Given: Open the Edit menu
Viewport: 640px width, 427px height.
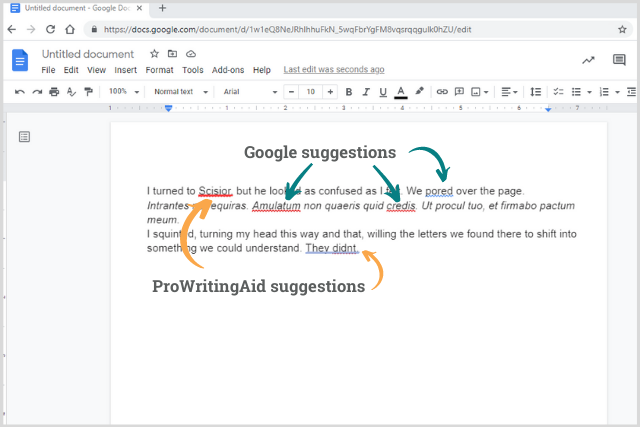Looking at the screenshot, I should (x=71, y=70).
